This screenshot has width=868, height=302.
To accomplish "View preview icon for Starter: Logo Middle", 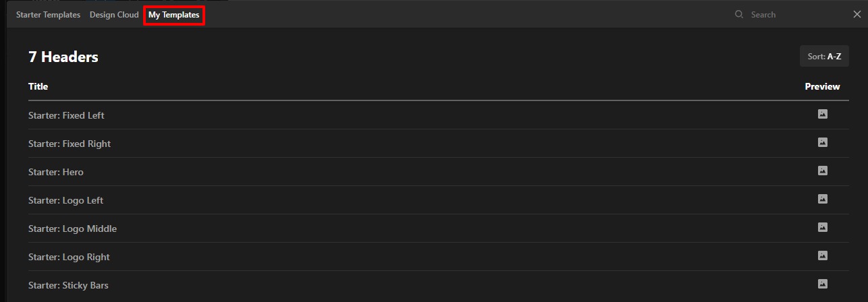I will tap(822, 228).
